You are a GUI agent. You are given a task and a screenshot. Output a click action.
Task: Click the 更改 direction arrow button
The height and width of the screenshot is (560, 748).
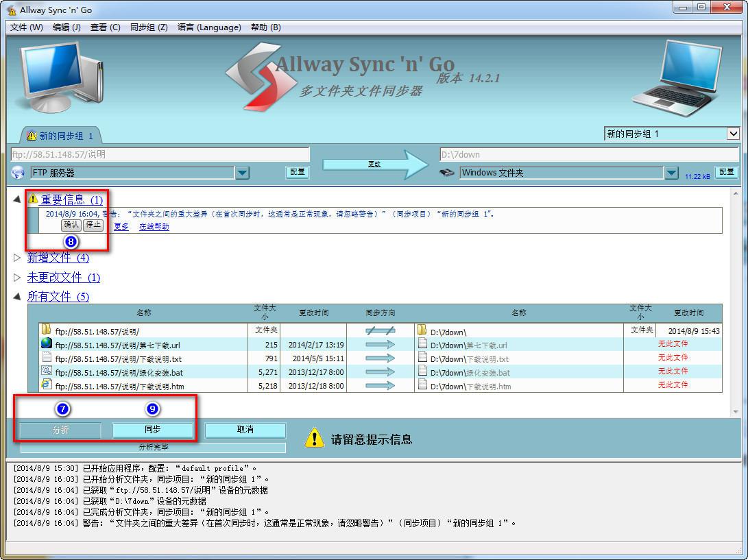[375, 164]
